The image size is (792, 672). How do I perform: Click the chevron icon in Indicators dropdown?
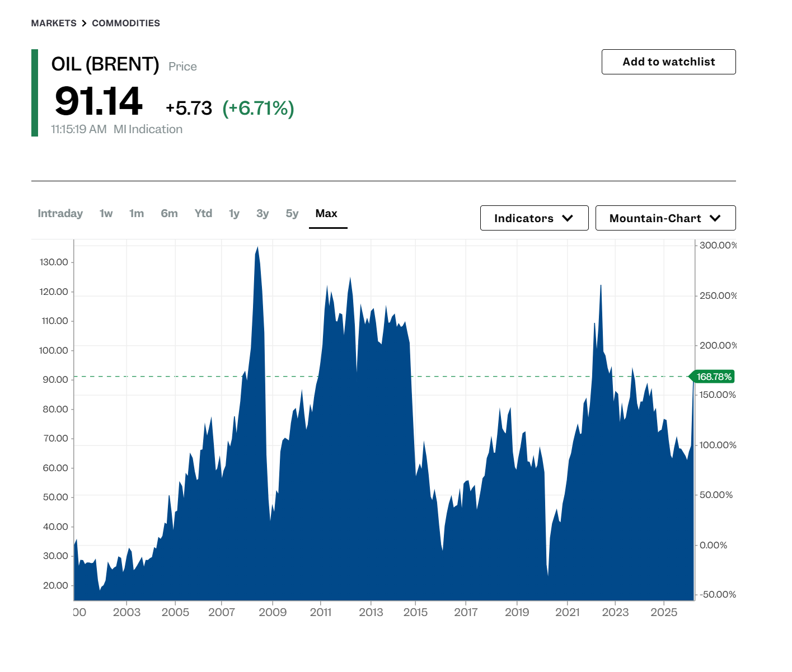pos(568,218)
